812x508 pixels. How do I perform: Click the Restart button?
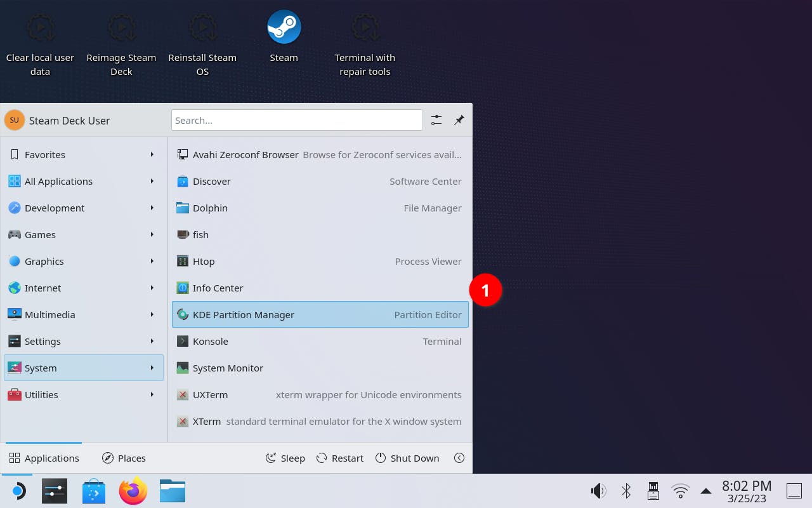340,458
